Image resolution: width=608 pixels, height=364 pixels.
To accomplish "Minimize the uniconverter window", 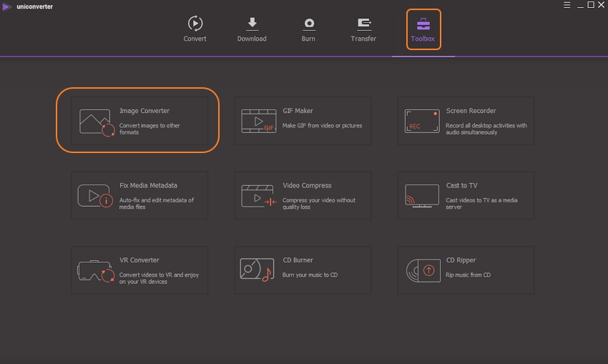I will tap(579, 6).
